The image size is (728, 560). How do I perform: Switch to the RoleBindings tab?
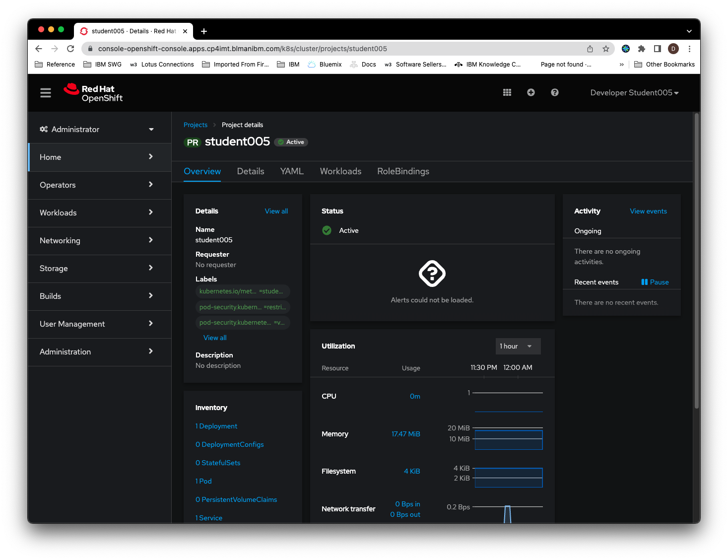(x=403, y=171)
